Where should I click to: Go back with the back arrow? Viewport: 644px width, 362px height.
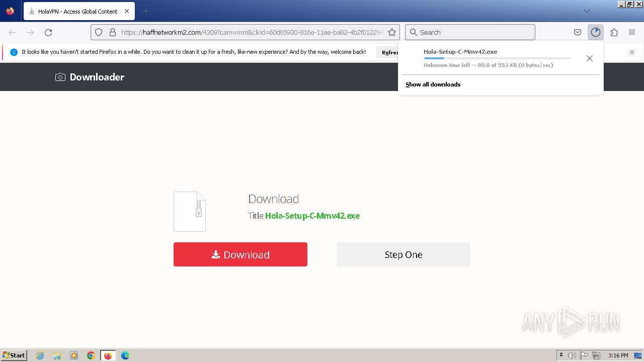click(12, 32)
